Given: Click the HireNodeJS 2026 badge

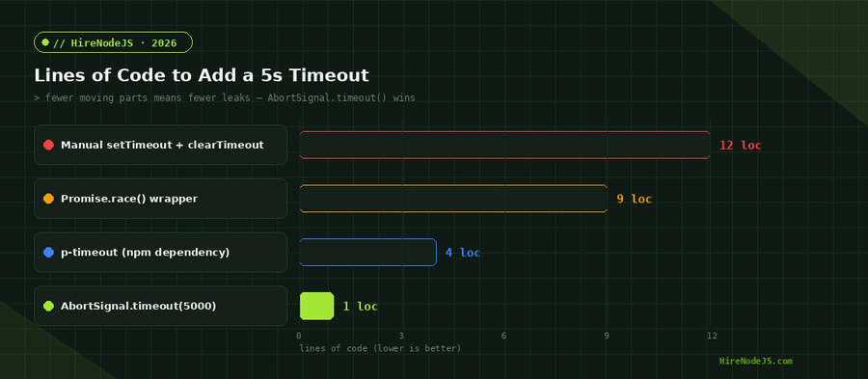Looking at the screenshot, I should pyautogui.click(x=114, y=42).
